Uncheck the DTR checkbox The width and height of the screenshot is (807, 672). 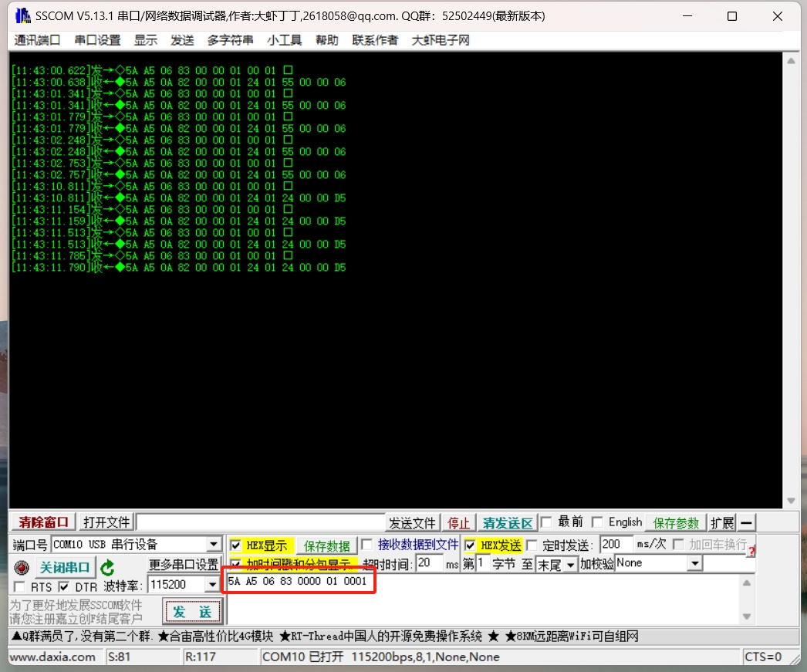coord(64,586)
